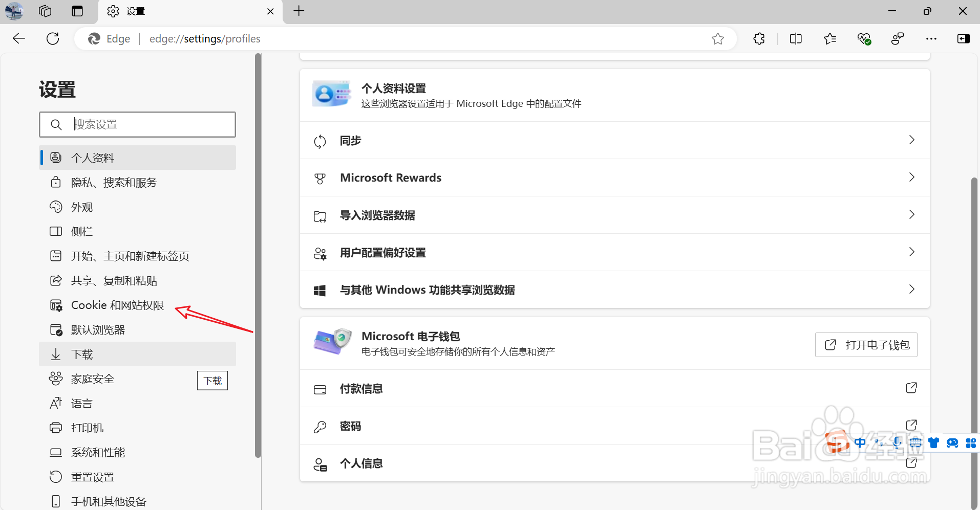Open Browser essentials heart icon
980x510 pixels.
[x=864, y=39]
